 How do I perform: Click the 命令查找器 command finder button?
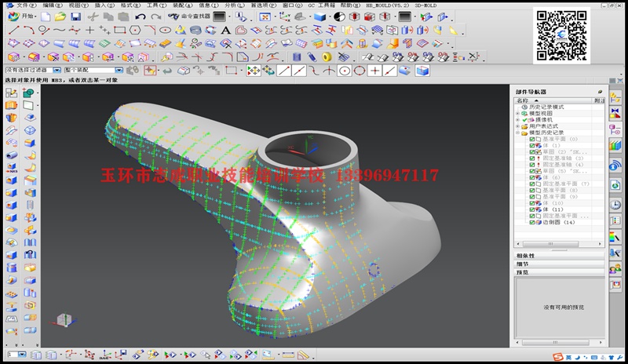coord(189,16)
